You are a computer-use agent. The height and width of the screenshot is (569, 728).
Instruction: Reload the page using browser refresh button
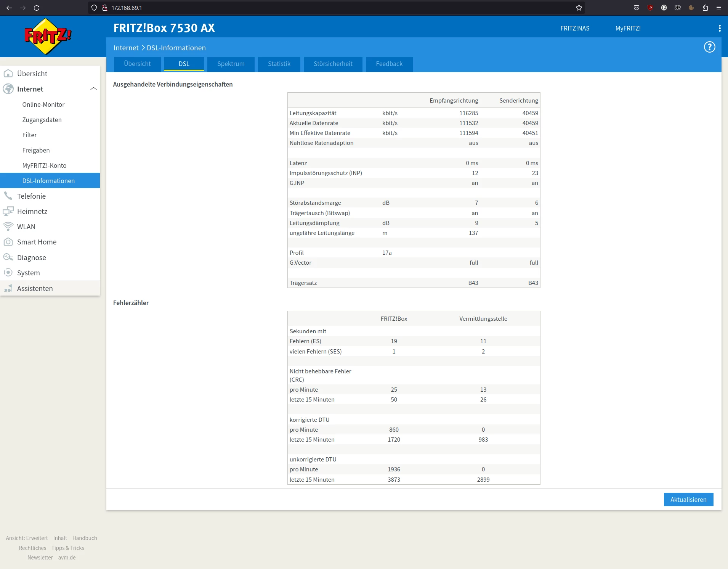(x=37, y=8)
